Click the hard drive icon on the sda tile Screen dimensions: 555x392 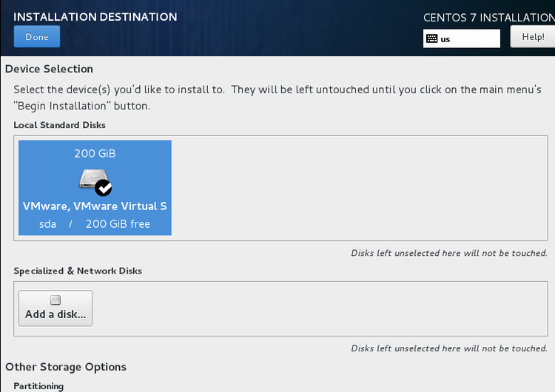pos(90,180)
